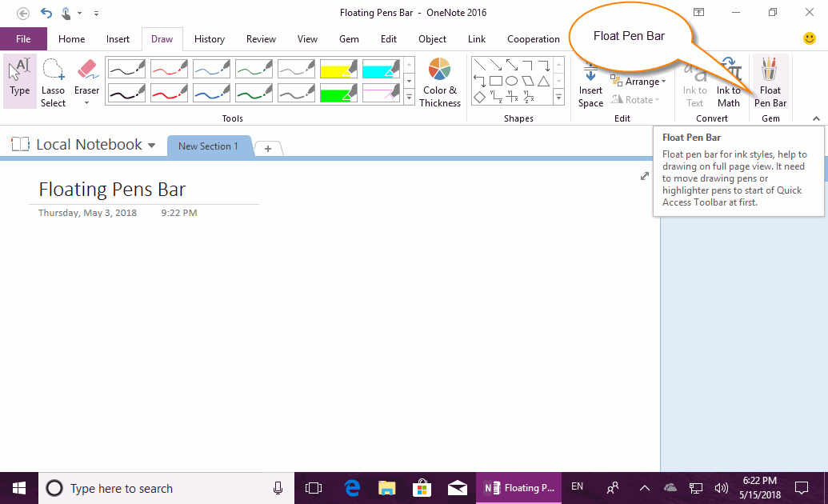This screenshot has width=828, height=504.
Task: Undo the last action
Action: click(x=46, y=13)
